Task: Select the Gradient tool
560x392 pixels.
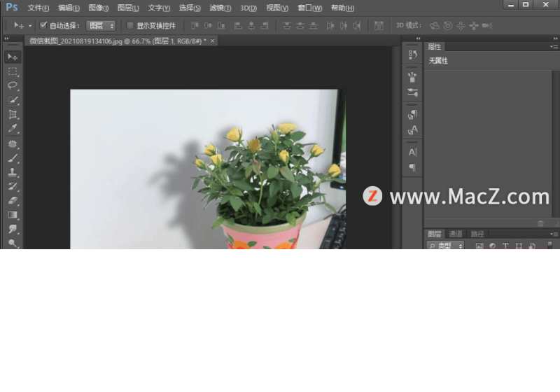Action: coord(13,215)
